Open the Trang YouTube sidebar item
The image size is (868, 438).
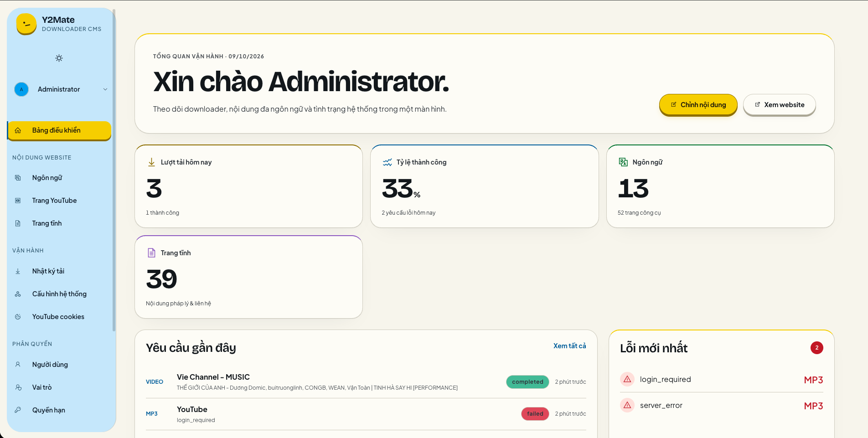pyautogui.click(x=59, y=201)
